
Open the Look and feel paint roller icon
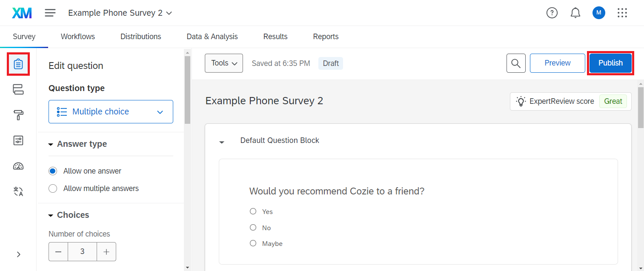tap(18, 115)
